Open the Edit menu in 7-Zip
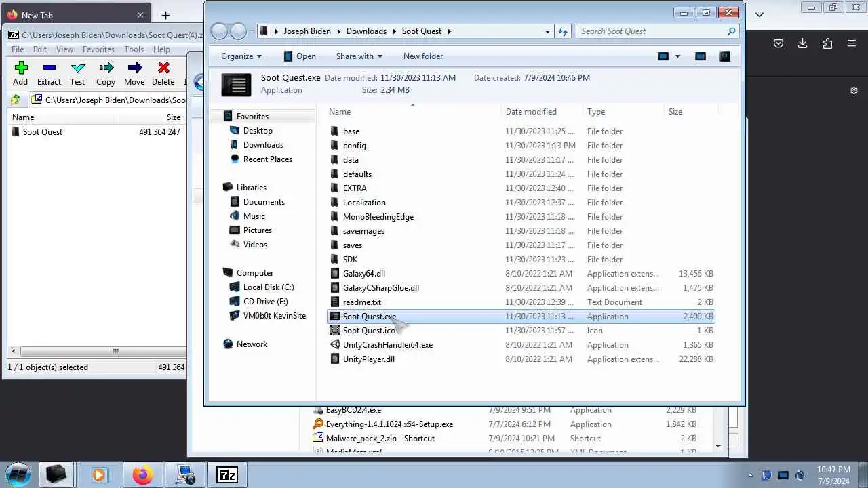 [40, 49]
